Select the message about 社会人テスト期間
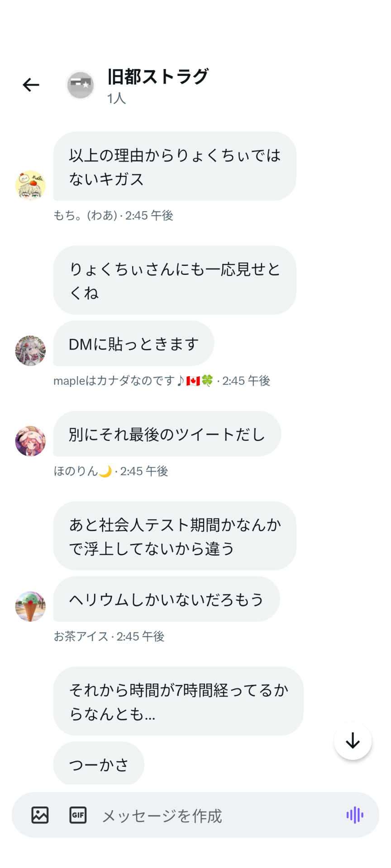391x868 pixels. click(175, 536)
